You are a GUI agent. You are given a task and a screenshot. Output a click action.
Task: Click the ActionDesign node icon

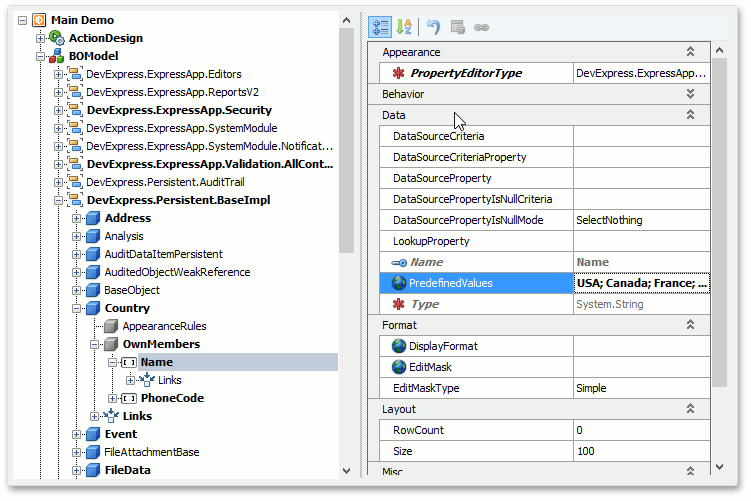tap(57, 38)
